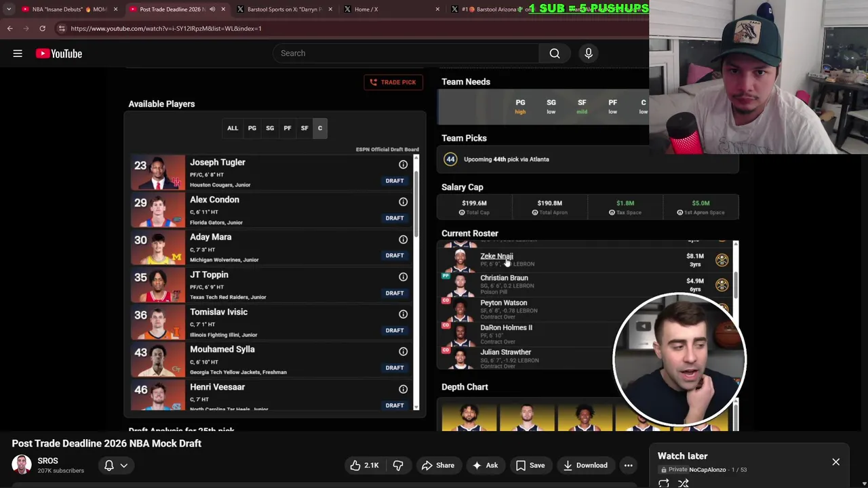Draft Tomislav Ivisic
The image size is (868, 488).
pos(395,330)
